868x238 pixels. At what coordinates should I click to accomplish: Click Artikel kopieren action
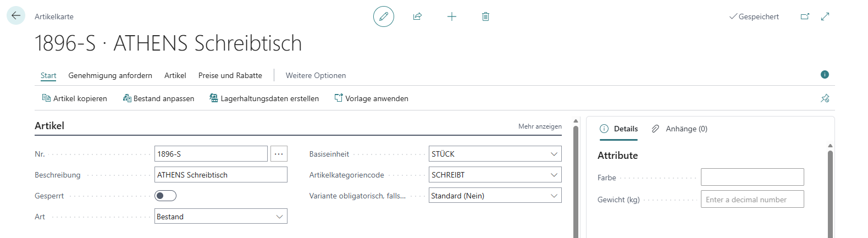pos(75,98)
